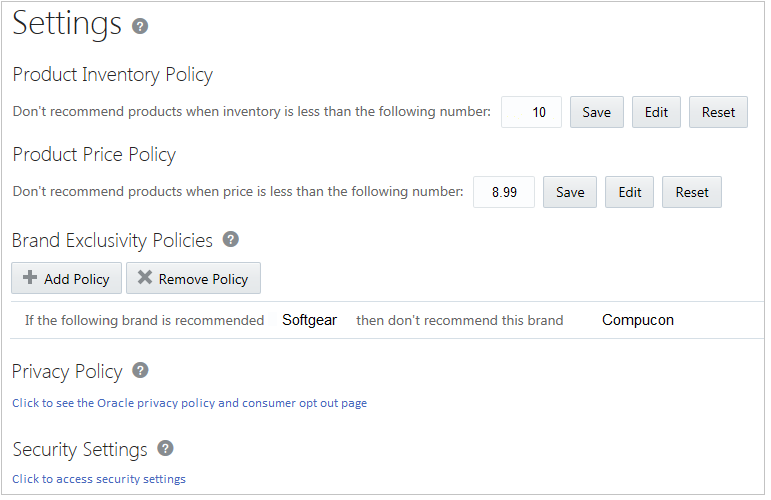The width and height of the screenshot is (771, 500).
Task: Edit the product price policy
Action: tap(630, 192)
